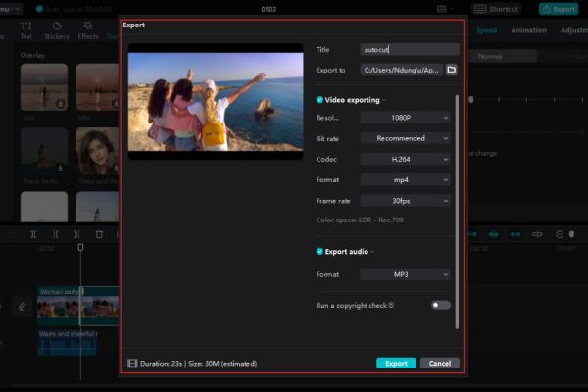This screenshot has height=392, width=588.
Task: Click the Shortcut keyboard button
Action: [x=498, y=9]
